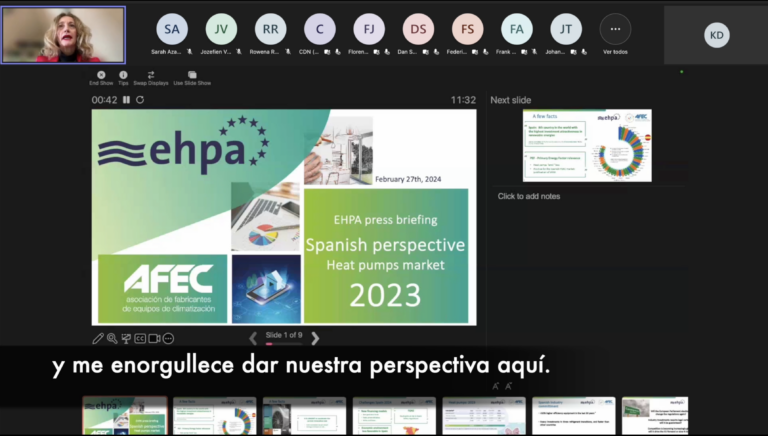
Task: Pause the presentation timer
Action: coord(126,100)
